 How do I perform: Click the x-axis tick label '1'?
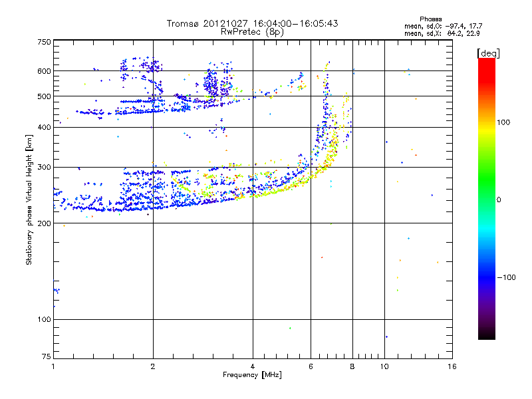tap(53, 366)
